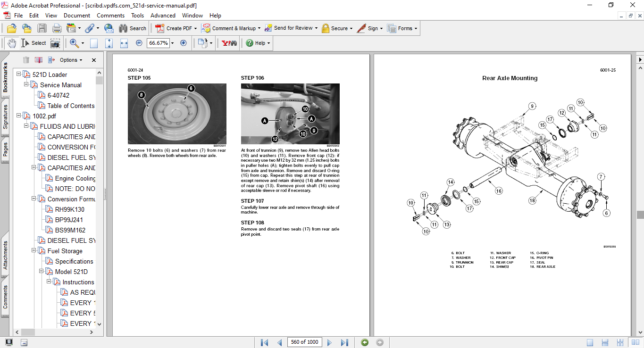Jump to the first page button
Screen dimensions: 644x348
[264, 342]
